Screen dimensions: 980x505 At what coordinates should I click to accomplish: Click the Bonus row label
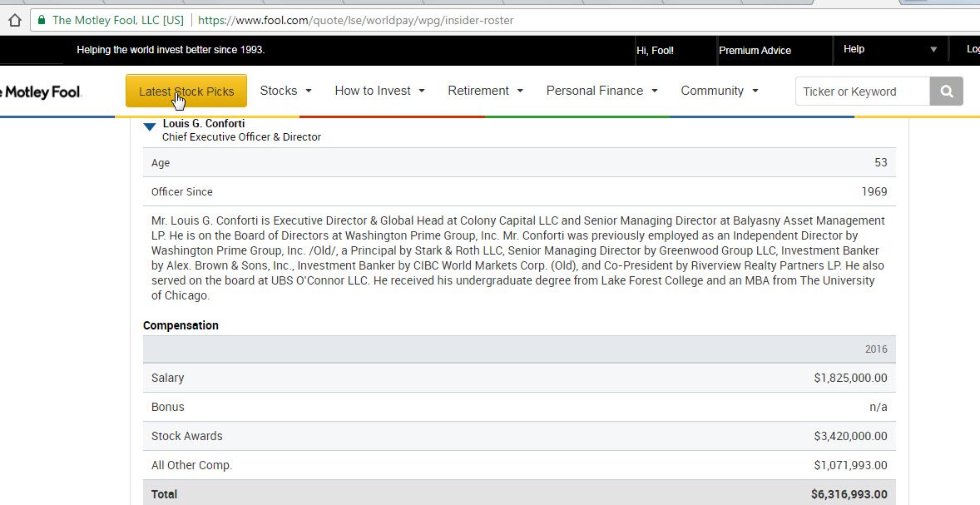tap(167, 407)
